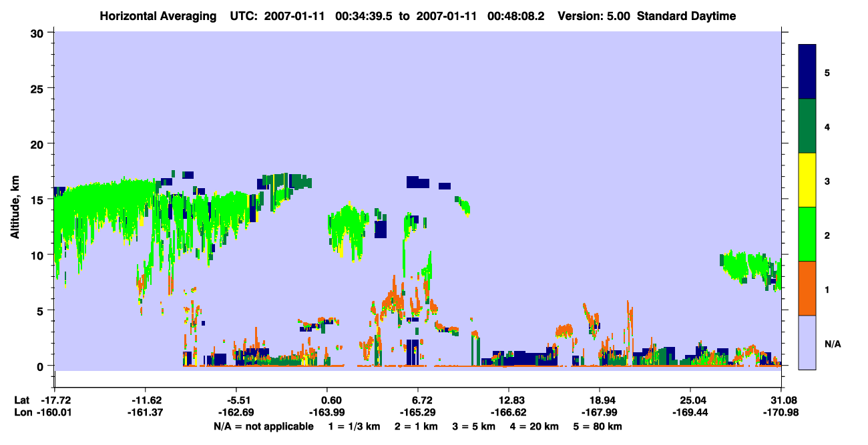Click the lavender N/A colorbar segment
The image size is (868, 445).
pos(807,342)
